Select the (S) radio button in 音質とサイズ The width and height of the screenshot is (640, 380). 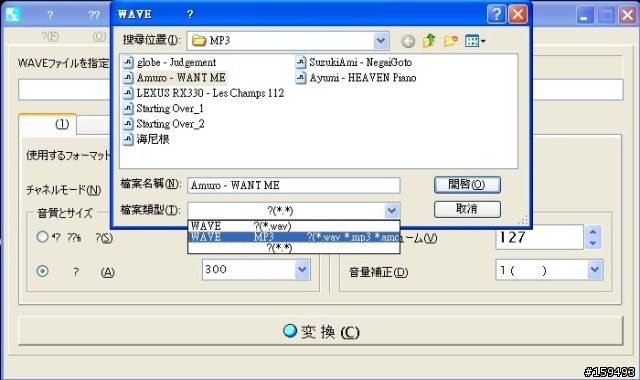pos(42,237)
